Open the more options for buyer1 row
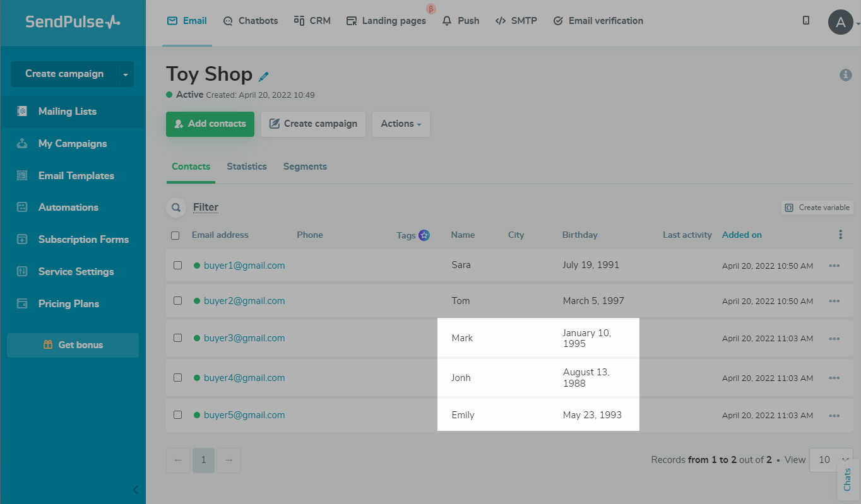The height and width of the screenshot is (504, 861). tap(834, 266)
